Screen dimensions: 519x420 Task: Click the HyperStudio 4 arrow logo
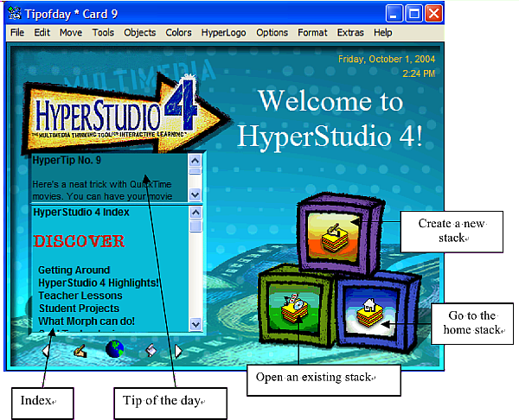[125, 114]
